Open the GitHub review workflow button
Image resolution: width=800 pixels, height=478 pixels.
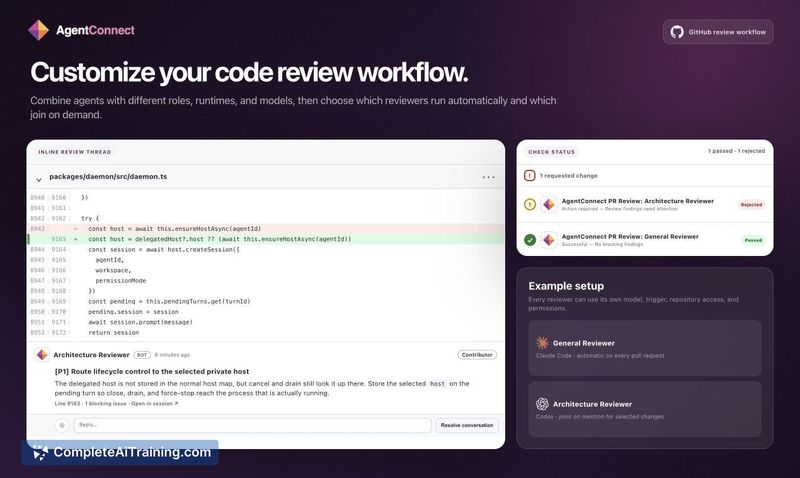[718, 32]
